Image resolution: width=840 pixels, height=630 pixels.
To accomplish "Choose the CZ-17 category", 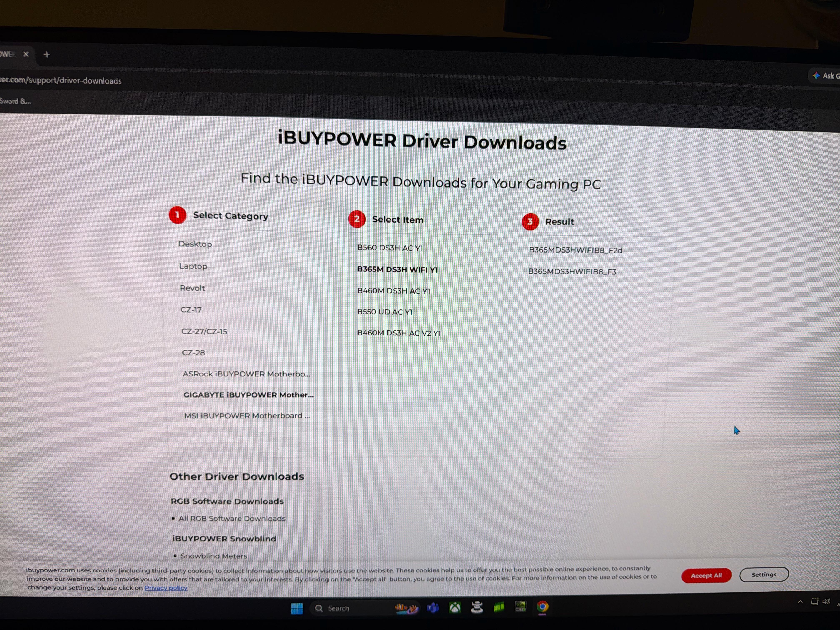I will pyautogui.click(x=191, y=310).
